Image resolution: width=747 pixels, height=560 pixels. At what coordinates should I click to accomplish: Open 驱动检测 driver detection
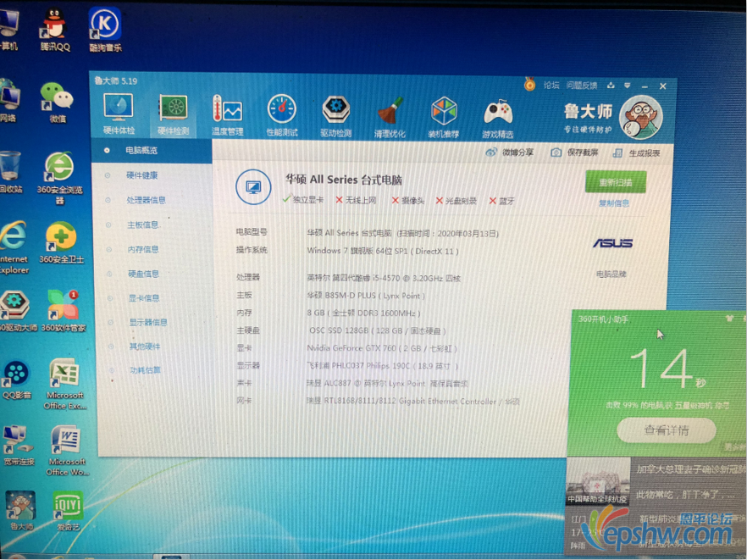pos(336,116)
